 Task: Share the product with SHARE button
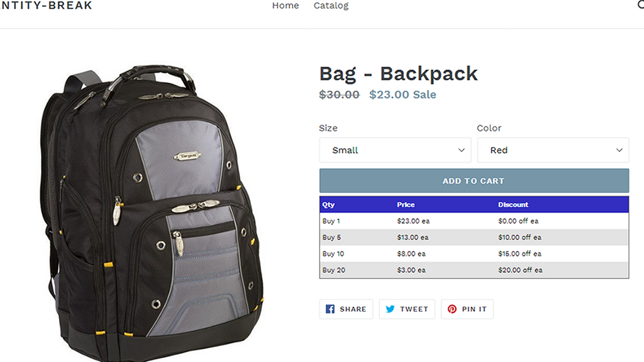(346, 309)
